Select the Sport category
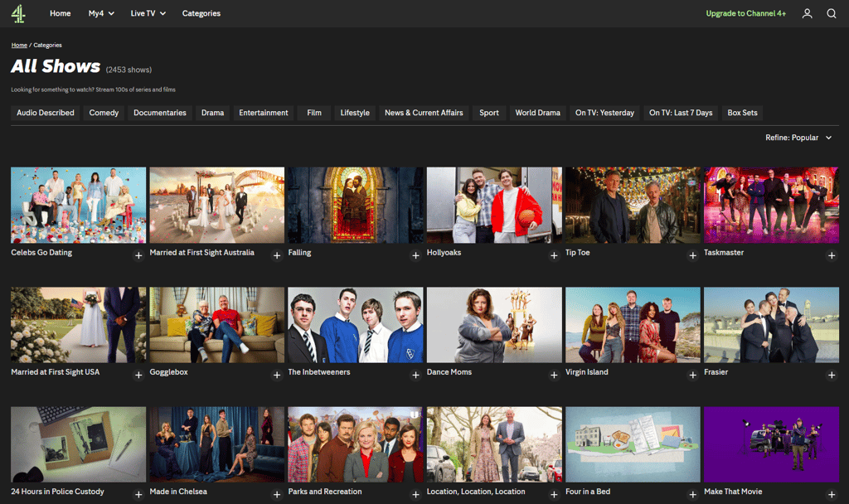The width and height of the screenshot is (849, 504). (489, 113)
